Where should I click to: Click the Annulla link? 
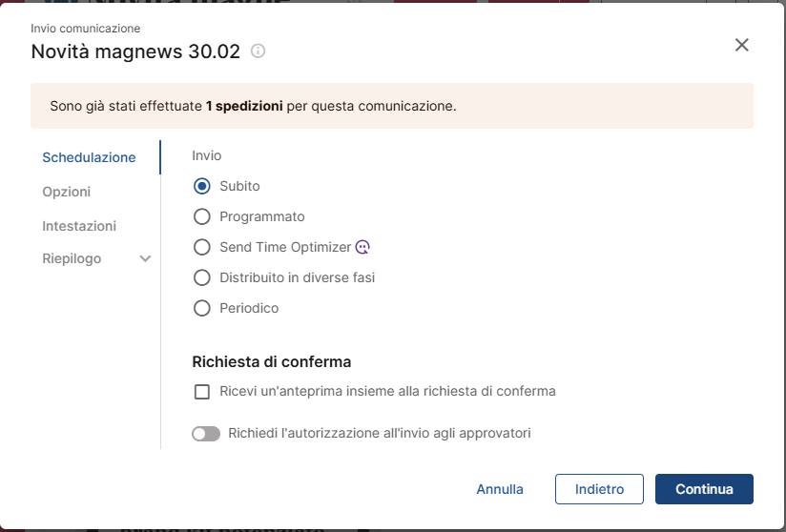(x=500, y=489)
